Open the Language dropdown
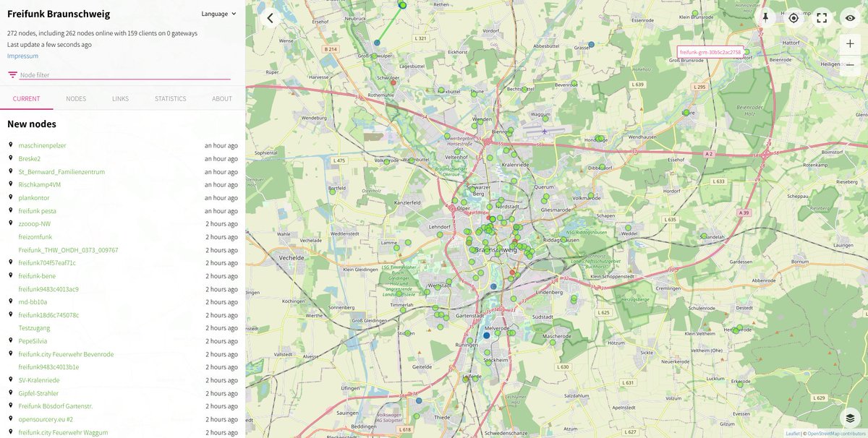The height and width of the screenshot is (438, 868). (219, 14)
